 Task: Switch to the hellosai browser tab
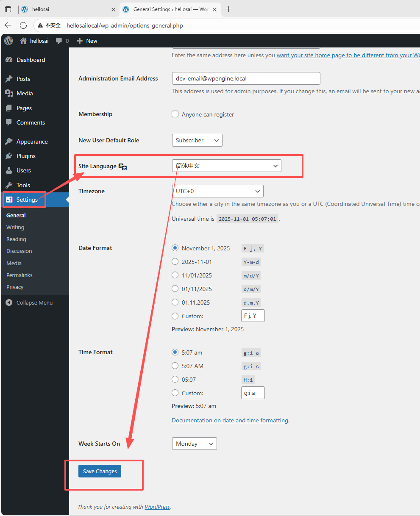[64, 9]
